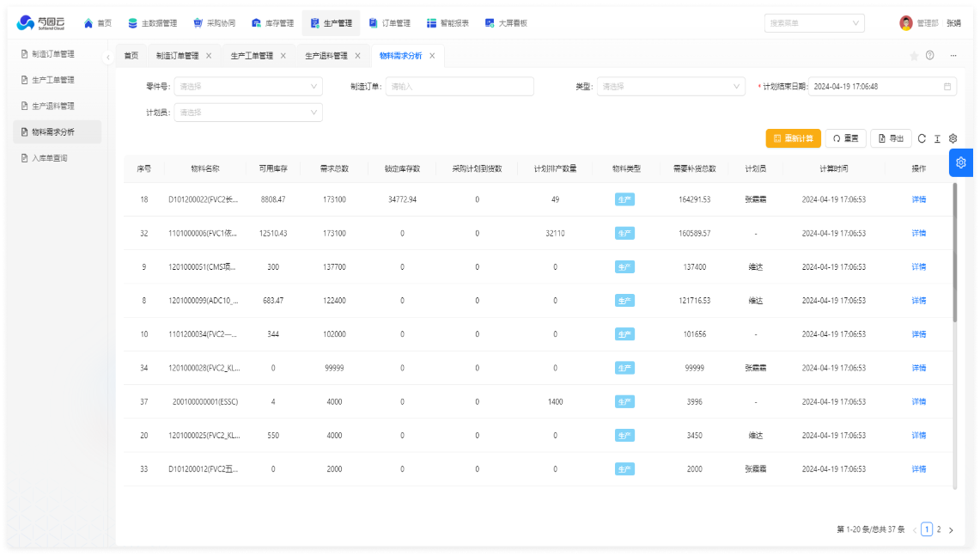Viewport: 980px width, 556px height.
Task: Click the locked stock value 34772.94
Action: pyautogui.click(x=402, y=199)
